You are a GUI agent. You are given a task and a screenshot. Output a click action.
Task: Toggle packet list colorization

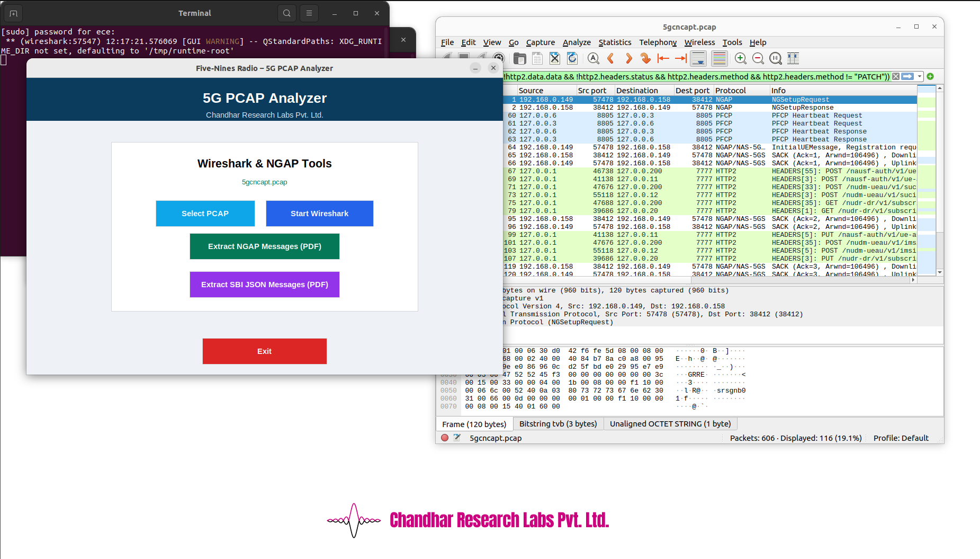(x=719, y=58)
